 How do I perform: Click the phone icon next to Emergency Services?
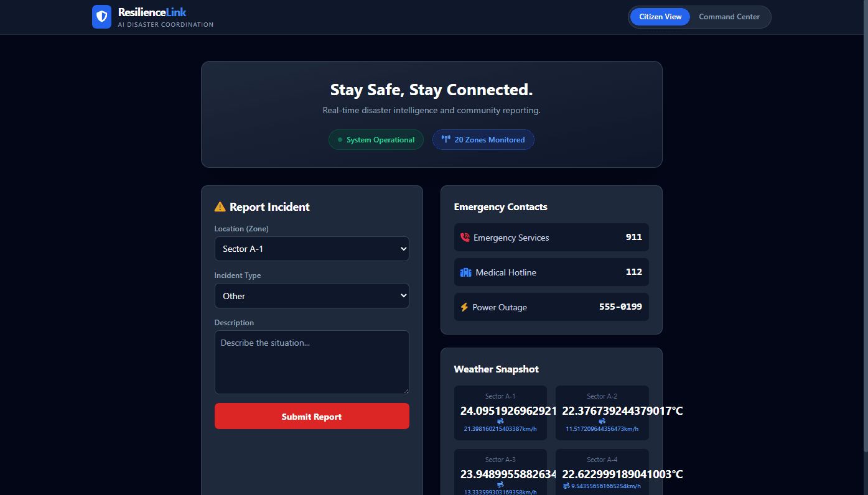click(x=464, y=237)
